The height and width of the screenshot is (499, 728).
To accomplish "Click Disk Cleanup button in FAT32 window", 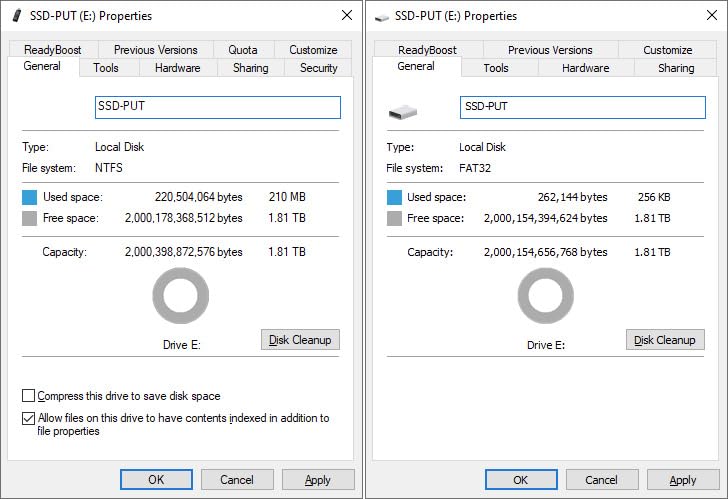I will pyautogui.click(x=665, y=340).
